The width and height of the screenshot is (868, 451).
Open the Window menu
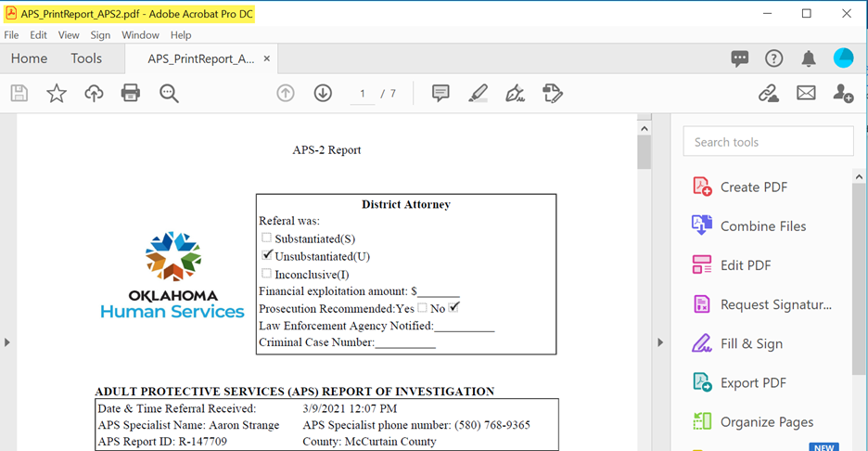(x=140, y=35)
